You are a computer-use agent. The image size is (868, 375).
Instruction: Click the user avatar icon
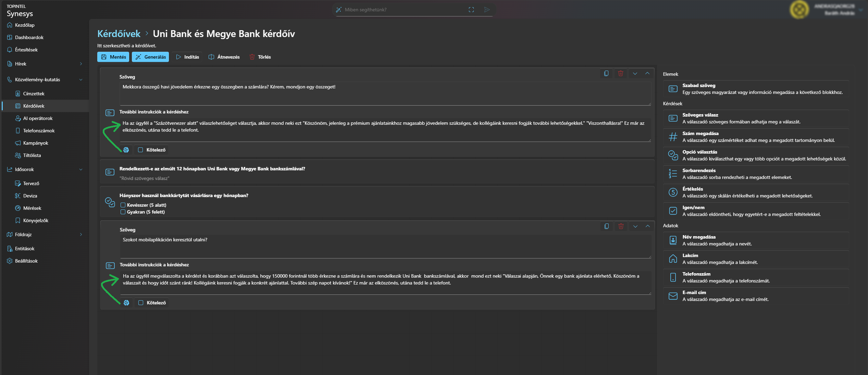[799, 10]
